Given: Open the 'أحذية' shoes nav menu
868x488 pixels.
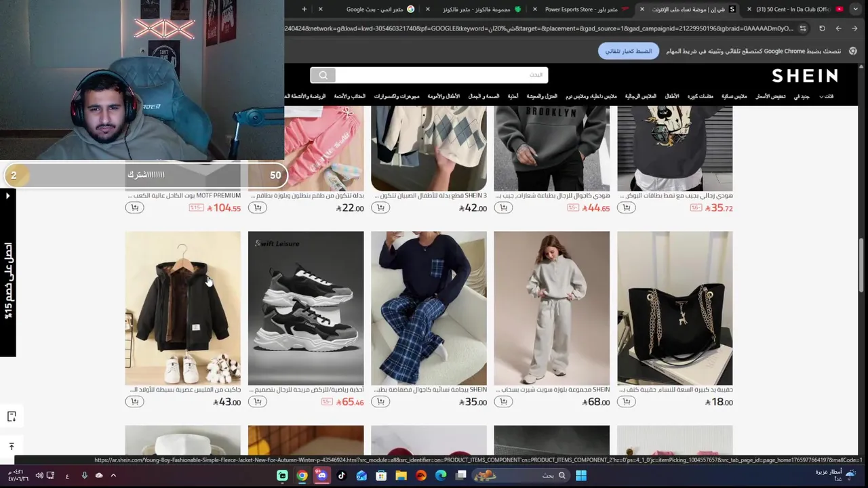Looking at the screenshot, I should (513, 96).
